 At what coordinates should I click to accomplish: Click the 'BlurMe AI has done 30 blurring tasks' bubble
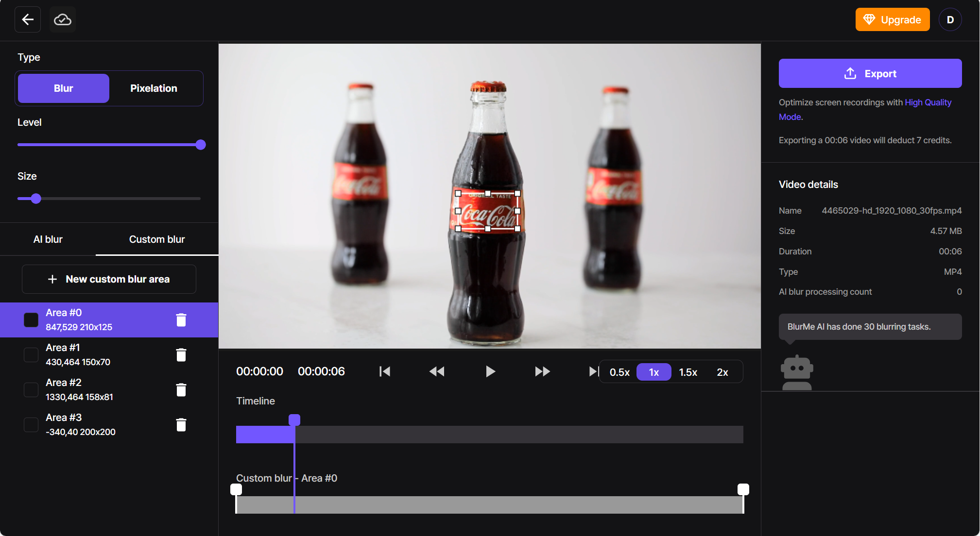coord(870,327)
